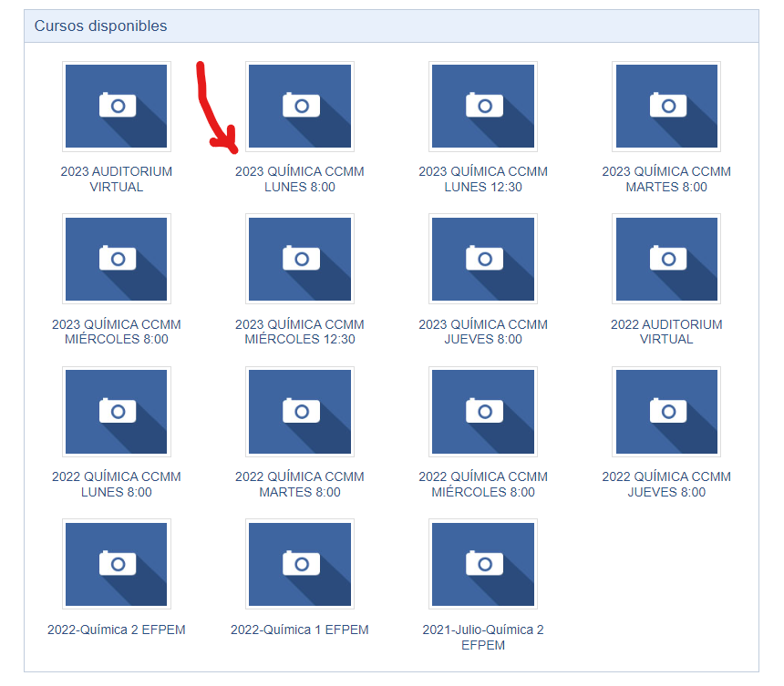The image size is (784, 686).
Task: Select the 2021-Julio-Química 2 EFPEM thumbnail image
Action: click(483, 564)
